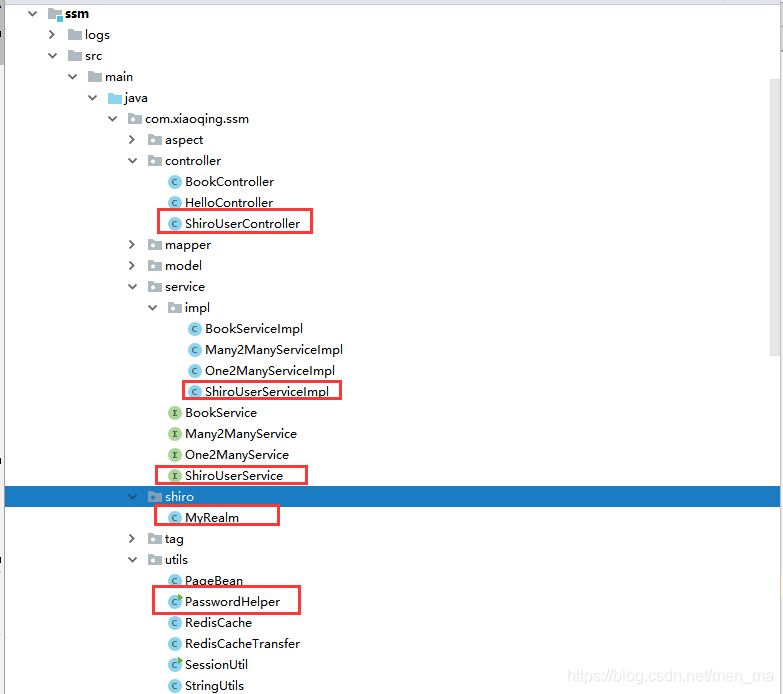Collapse the java source folder

(92, 97)
